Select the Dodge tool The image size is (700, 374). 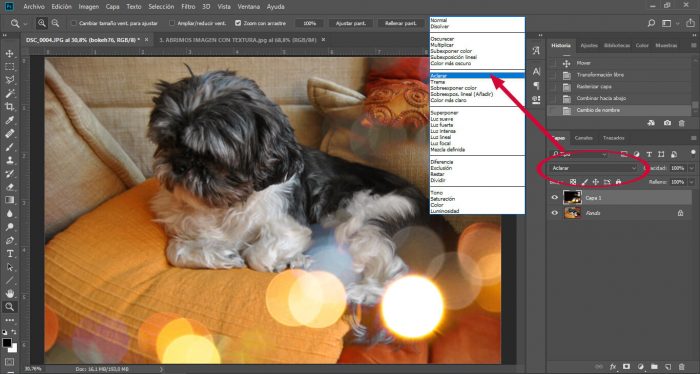click(9, 227)
